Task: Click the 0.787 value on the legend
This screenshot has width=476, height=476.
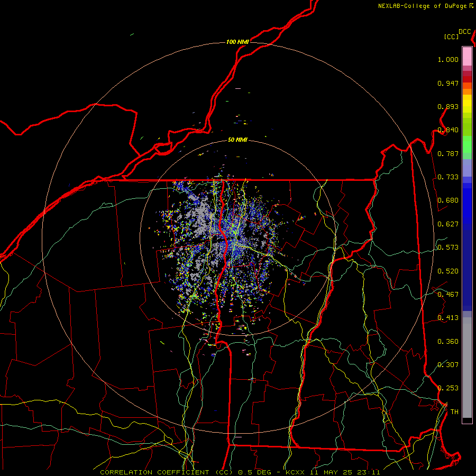Action: (448, 153)
